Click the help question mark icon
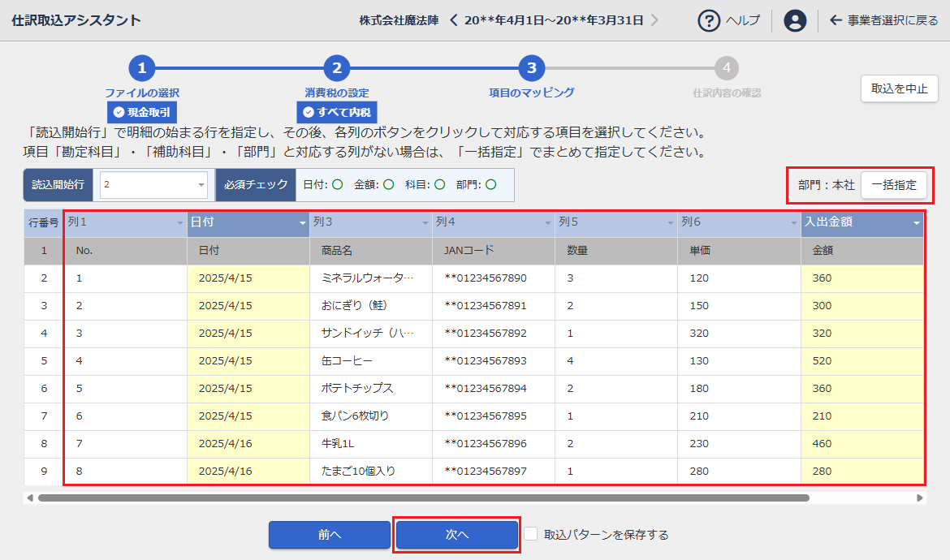The width and height of the screenshot is (950, 560). point(710,20)
